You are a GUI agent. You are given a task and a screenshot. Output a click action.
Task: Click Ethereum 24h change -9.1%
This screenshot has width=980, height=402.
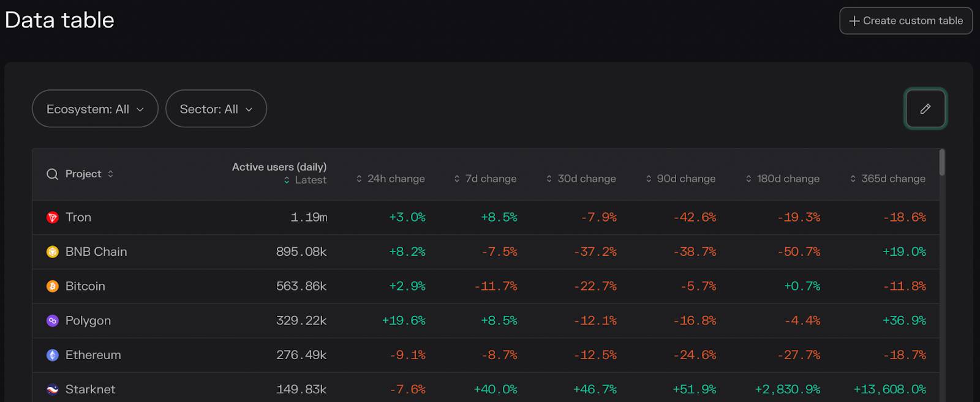[407, 355]
